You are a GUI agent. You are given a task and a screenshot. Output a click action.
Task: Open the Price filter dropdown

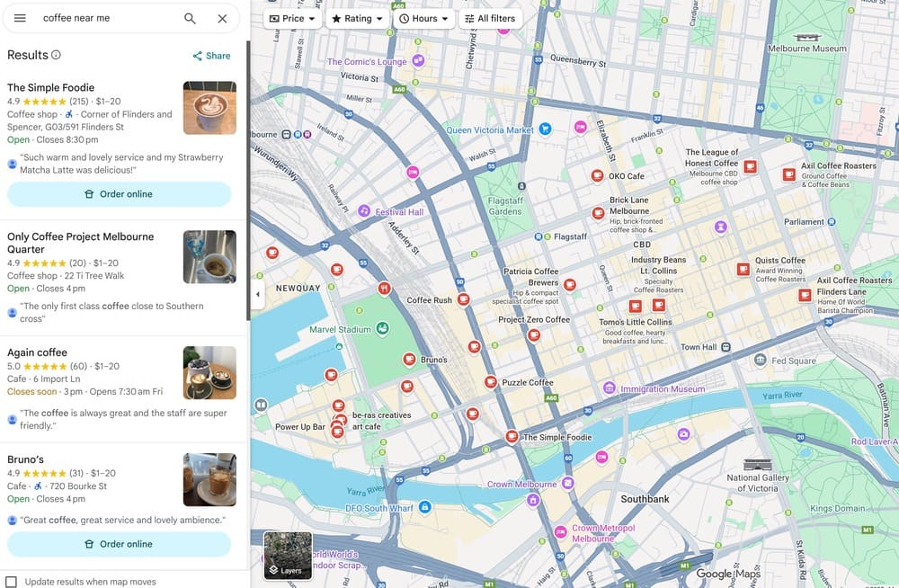pyautogui.click(x=292, y=17)
